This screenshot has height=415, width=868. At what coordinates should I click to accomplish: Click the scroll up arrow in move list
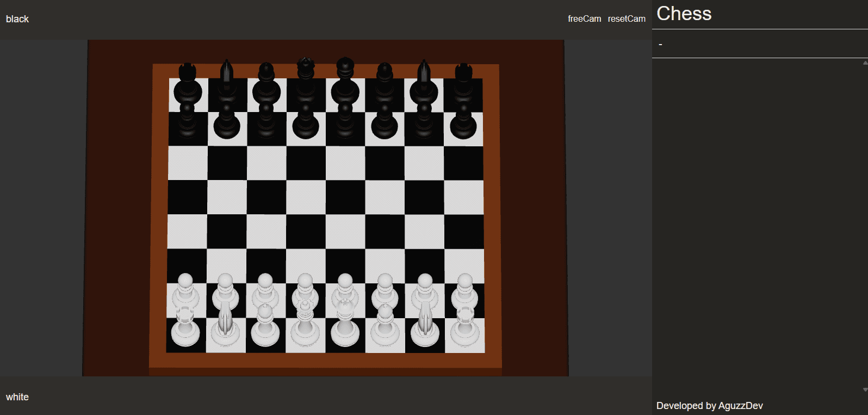[865, 63]
